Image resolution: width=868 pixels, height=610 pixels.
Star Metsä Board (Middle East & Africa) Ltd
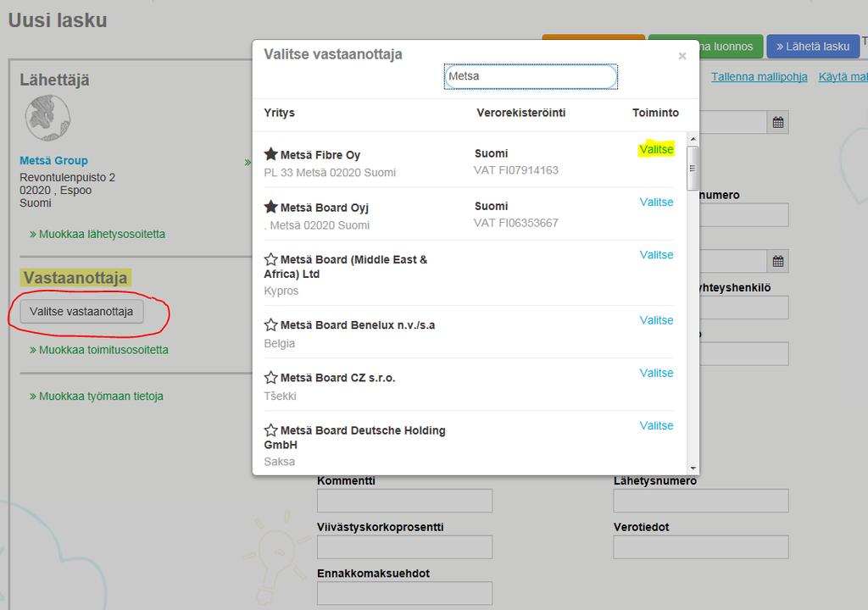tap(270, 259)
